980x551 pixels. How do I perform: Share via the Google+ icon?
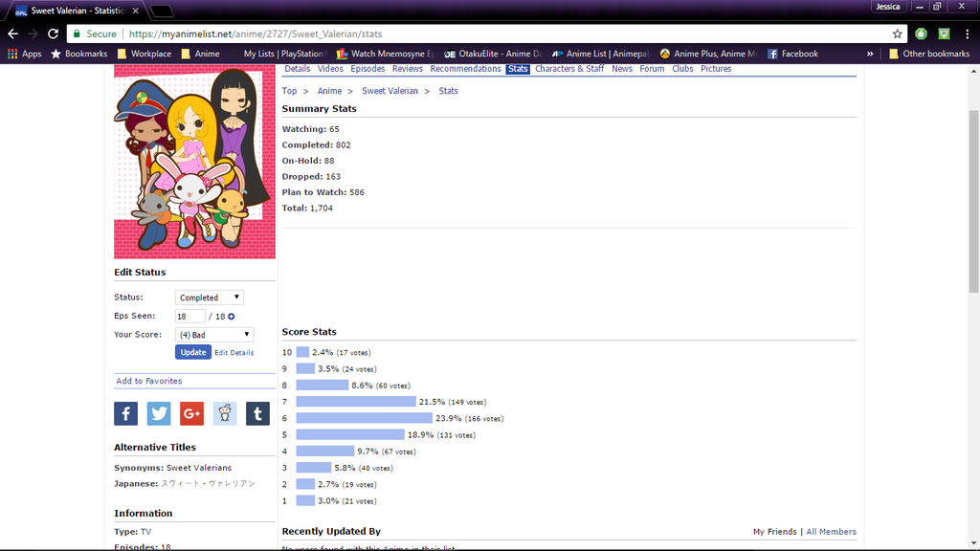191,413
